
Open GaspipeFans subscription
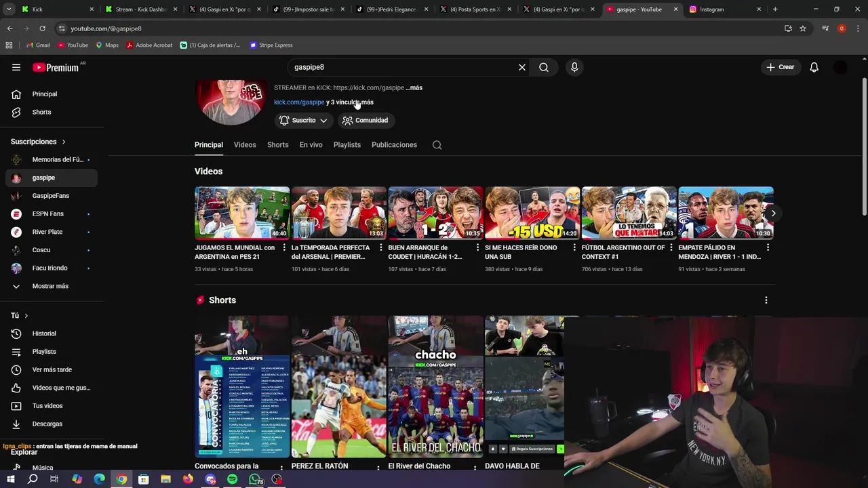pos(52,196)
